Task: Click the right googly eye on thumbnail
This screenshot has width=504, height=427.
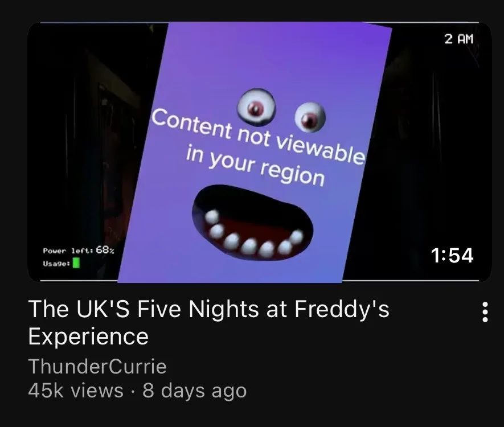Action: click(x=310, y=117)
